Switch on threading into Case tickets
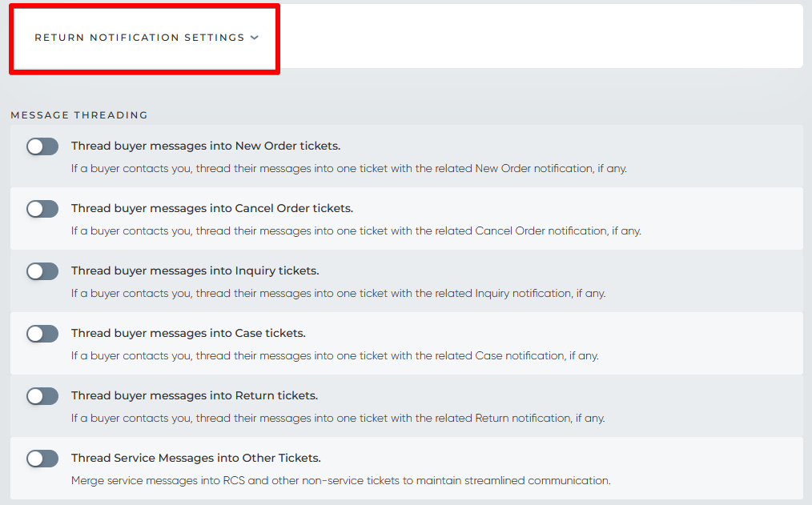Screen dimensions: 812x505 42,334
